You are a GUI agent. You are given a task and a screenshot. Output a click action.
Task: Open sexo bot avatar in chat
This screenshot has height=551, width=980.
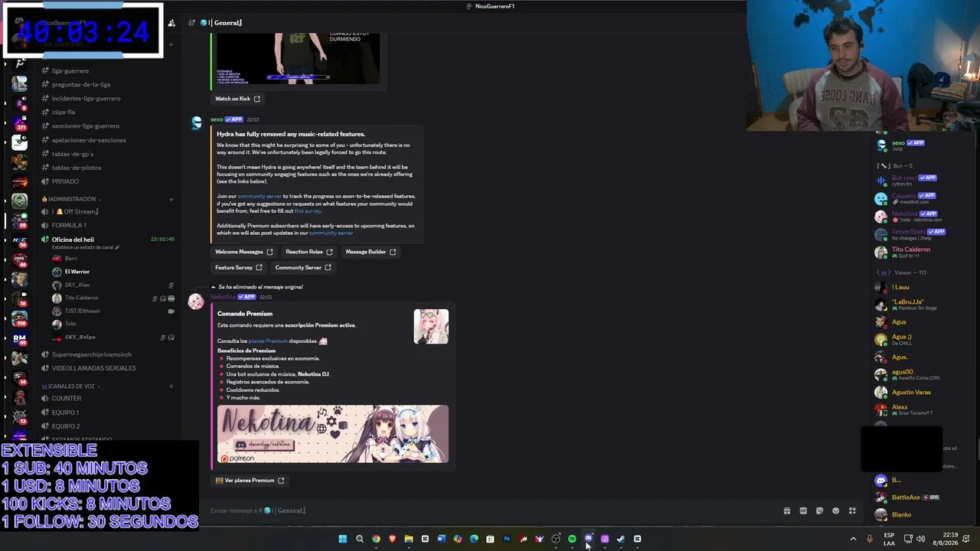click(197, 122)
